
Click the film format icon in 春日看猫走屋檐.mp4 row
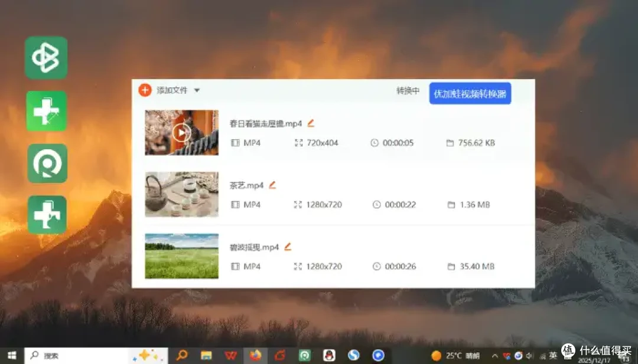235,143
